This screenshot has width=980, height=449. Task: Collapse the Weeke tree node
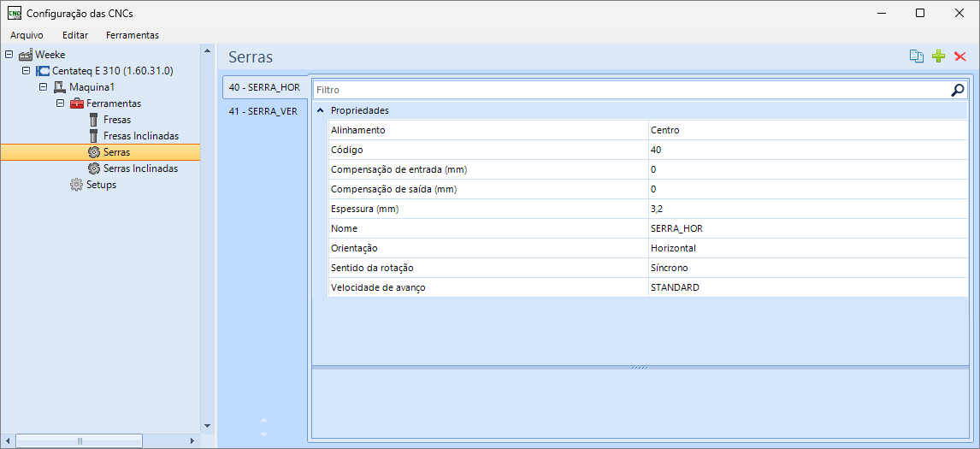(9, 55)
